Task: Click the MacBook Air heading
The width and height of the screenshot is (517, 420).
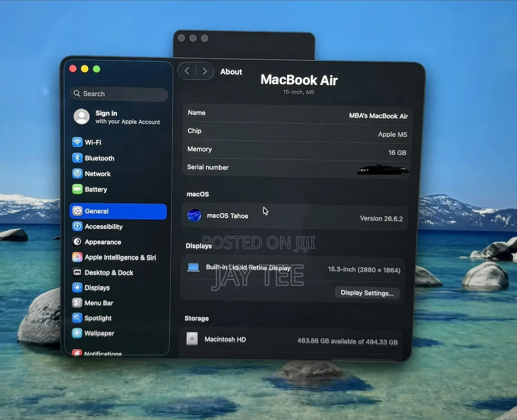Action: 299,80
